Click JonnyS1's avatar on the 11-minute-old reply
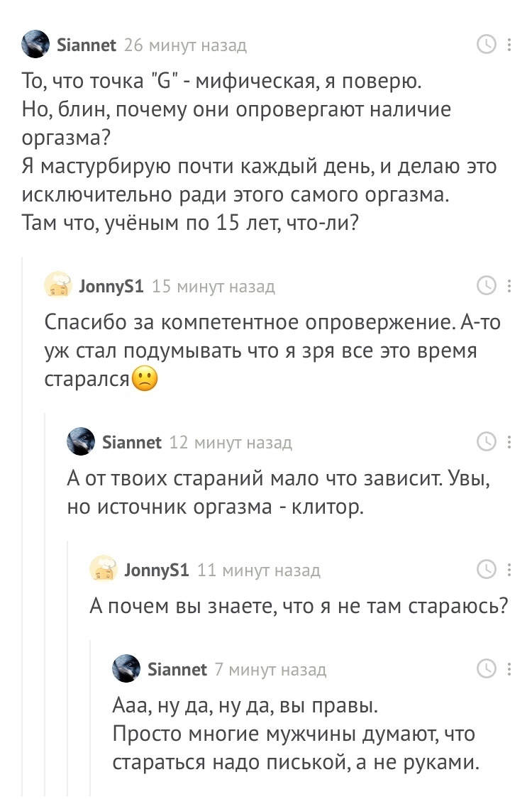 click(x=103, y=569)
